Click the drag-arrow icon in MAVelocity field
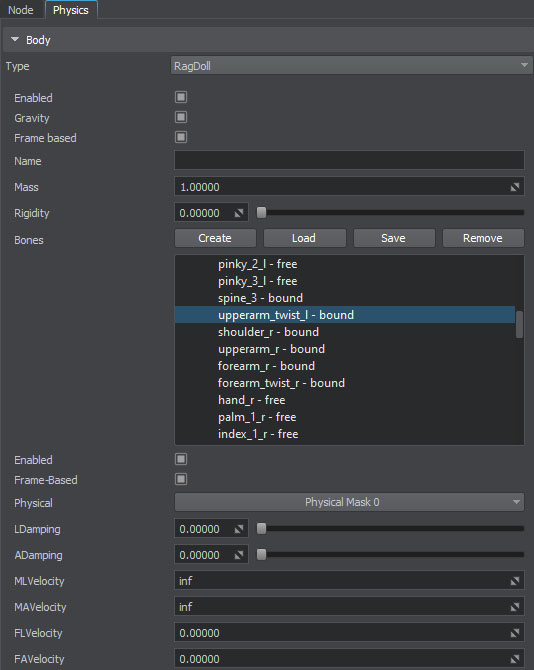 click(x=515, y=607)
